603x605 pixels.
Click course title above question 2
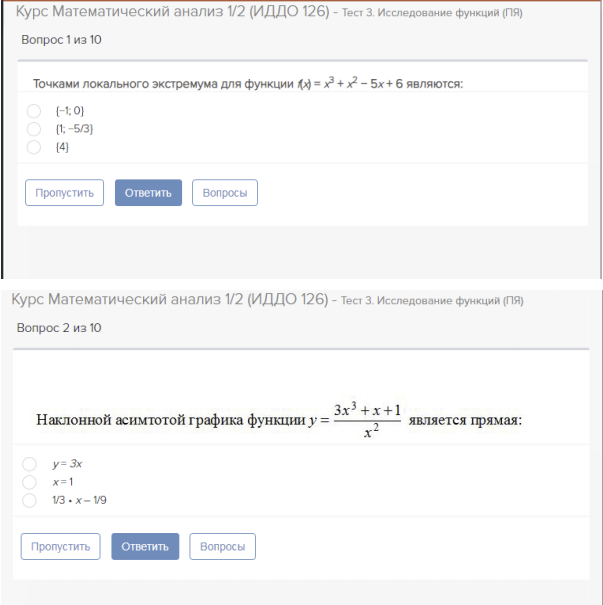(169, 300)
